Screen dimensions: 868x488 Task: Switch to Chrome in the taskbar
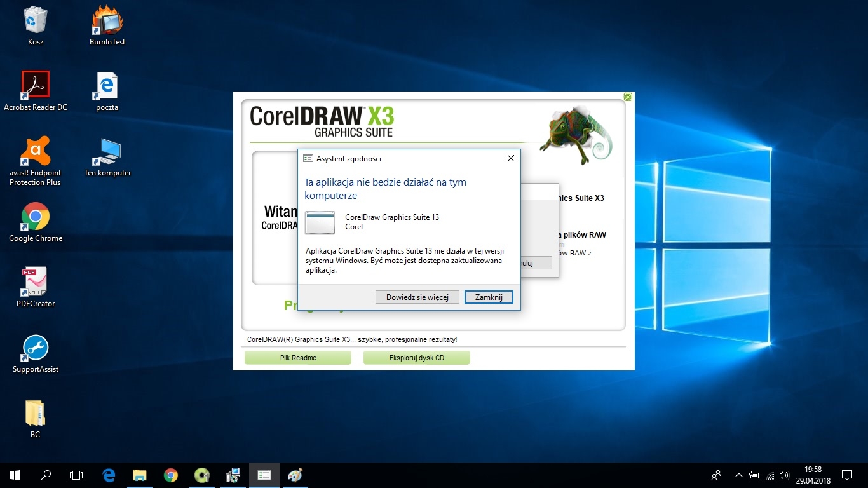pos(171,475)
